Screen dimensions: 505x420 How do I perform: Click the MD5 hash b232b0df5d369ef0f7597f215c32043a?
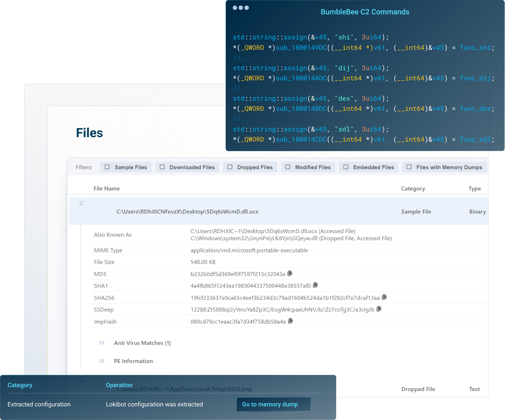pyautogui.click(x=238, y=274)
